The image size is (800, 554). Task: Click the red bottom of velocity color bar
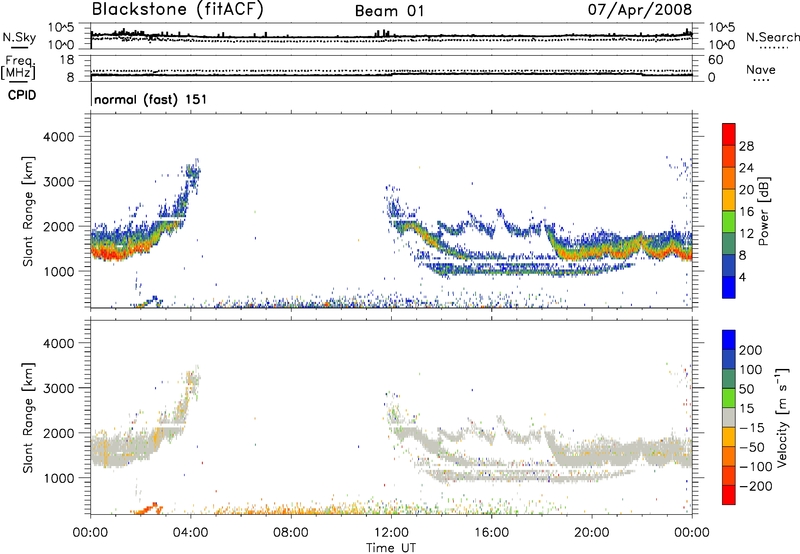[x=729, y=495]
